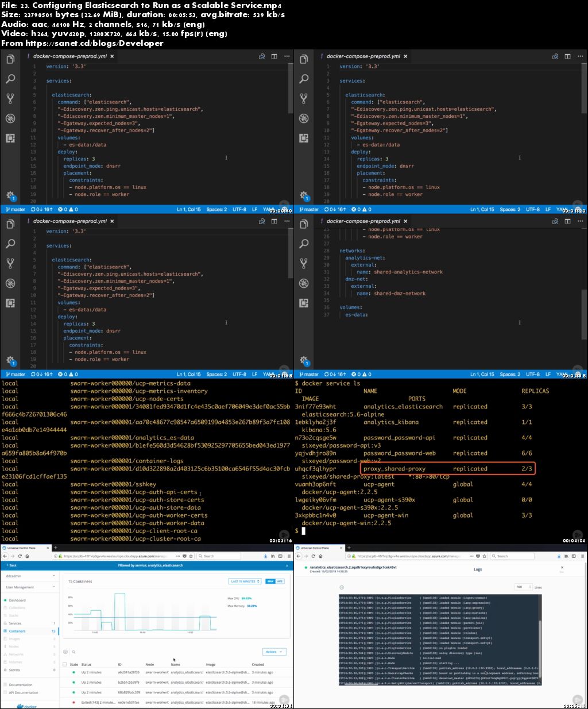588x709 pixels.
Task: Open Search icon in the 00:00:40 VS Code frame
Action: coord(10,79)
